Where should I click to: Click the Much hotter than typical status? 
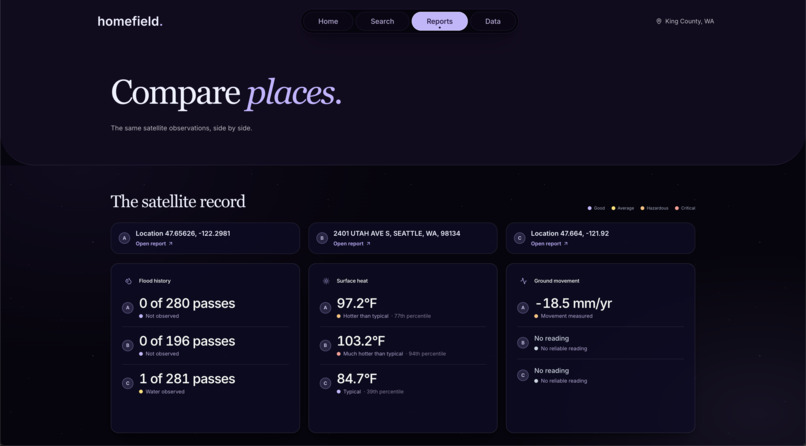pos(373,354)
